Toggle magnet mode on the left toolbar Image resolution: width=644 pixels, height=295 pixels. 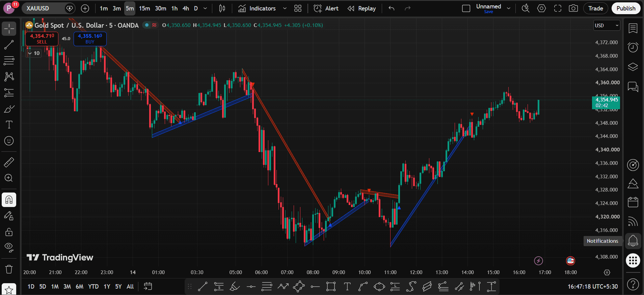(x=9, y=200)
